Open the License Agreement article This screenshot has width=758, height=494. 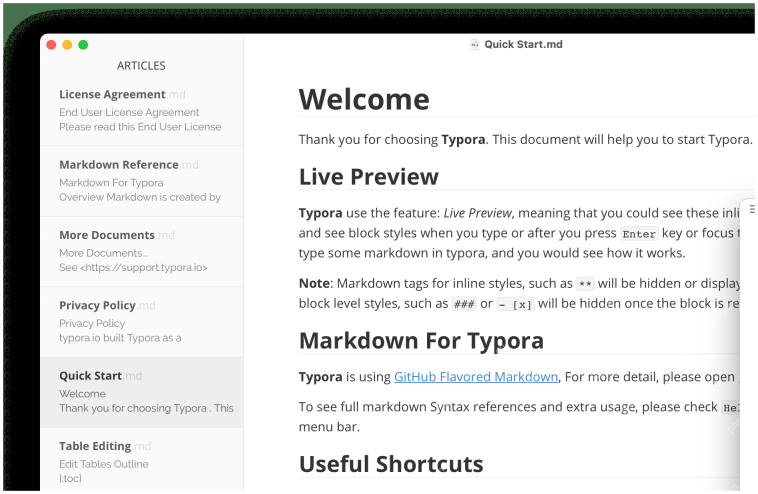[142, 111]
